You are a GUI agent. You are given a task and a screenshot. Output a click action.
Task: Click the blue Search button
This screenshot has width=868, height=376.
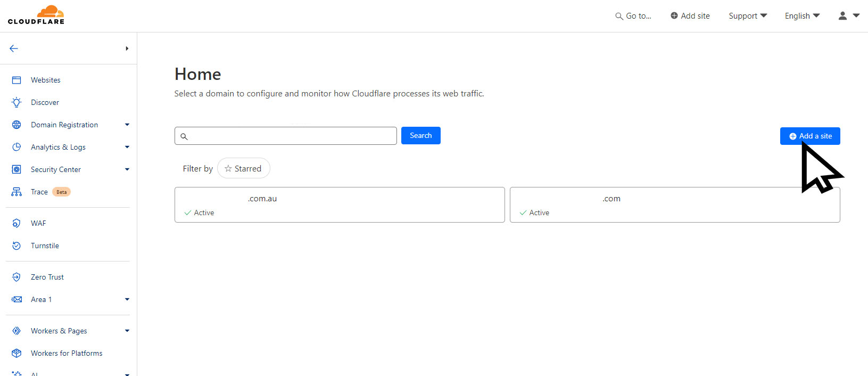[x=420, y=135]
